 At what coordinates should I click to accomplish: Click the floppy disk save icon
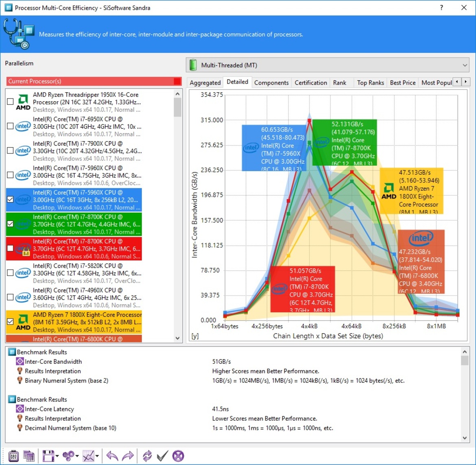click(x=48, y=456)
